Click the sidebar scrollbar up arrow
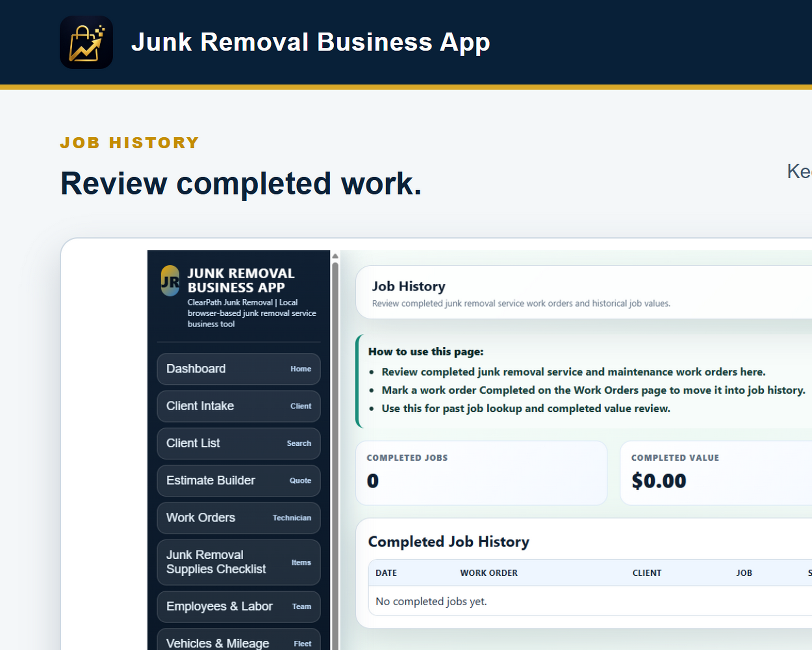Viewport: 812px width, 650px height. pyautogui.click(x=335, y=256)
